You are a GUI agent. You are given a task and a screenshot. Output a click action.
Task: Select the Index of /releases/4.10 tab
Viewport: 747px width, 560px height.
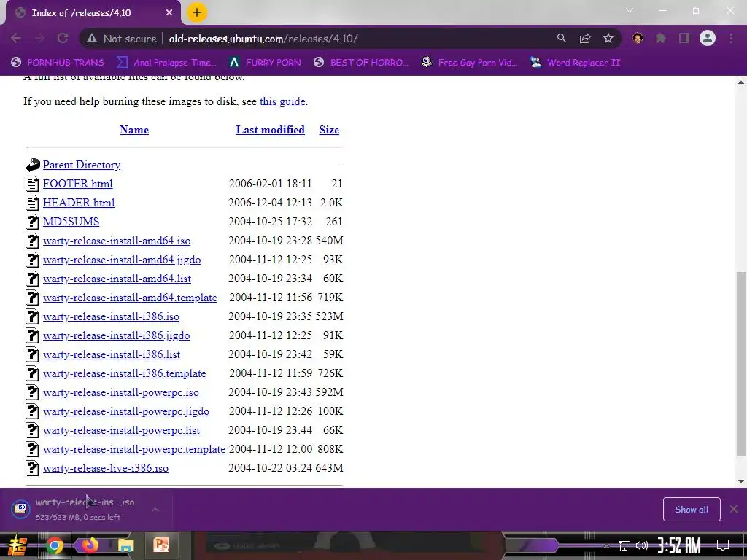90,13
